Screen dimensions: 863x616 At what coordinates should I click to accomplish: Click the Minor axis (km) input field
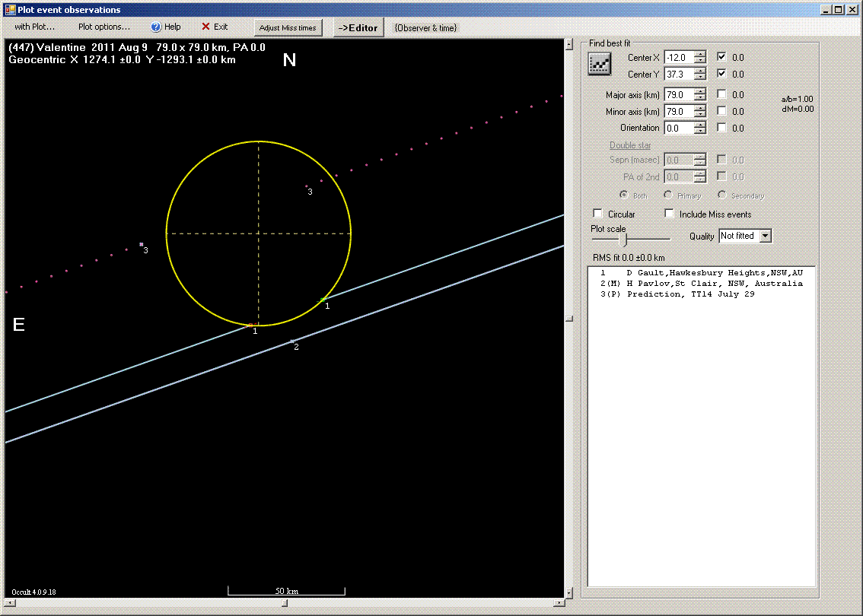[679, 111]
